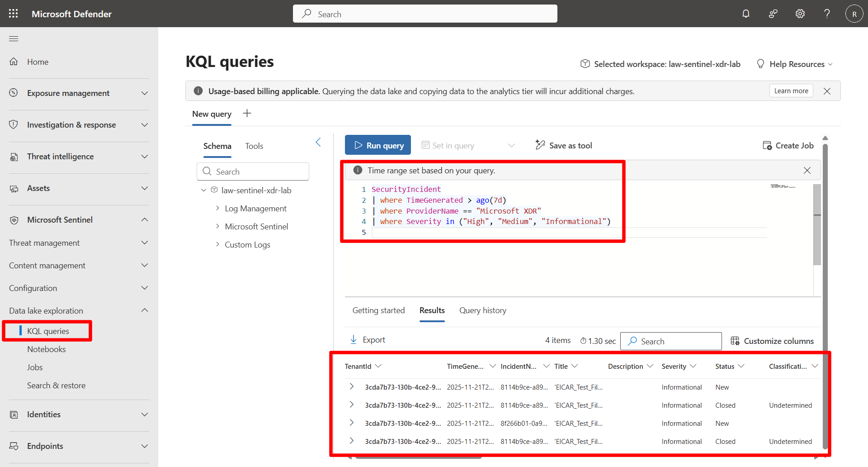Click the Assets icon
This screenshot has height=467, width=868.
14,188
